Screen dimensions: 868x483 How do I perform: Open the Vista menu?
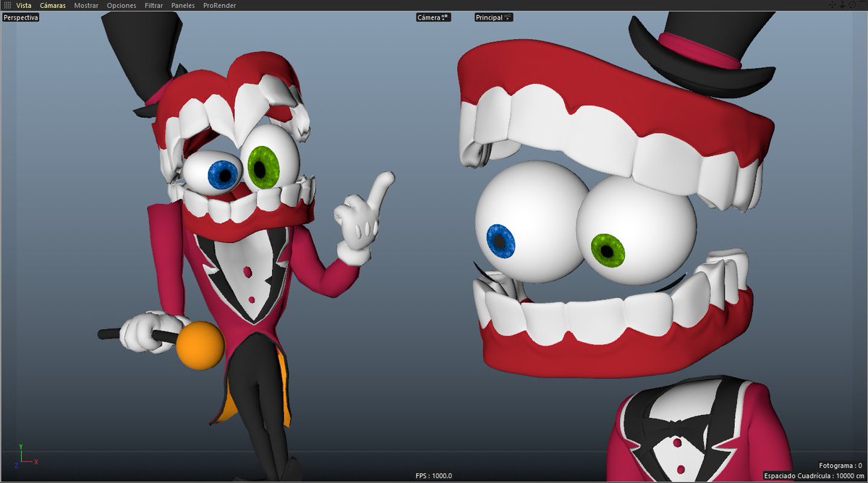pos(24,5)
